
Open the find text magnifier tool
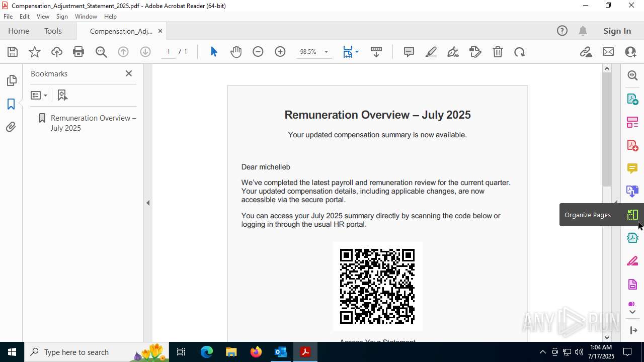pos(101,52)
